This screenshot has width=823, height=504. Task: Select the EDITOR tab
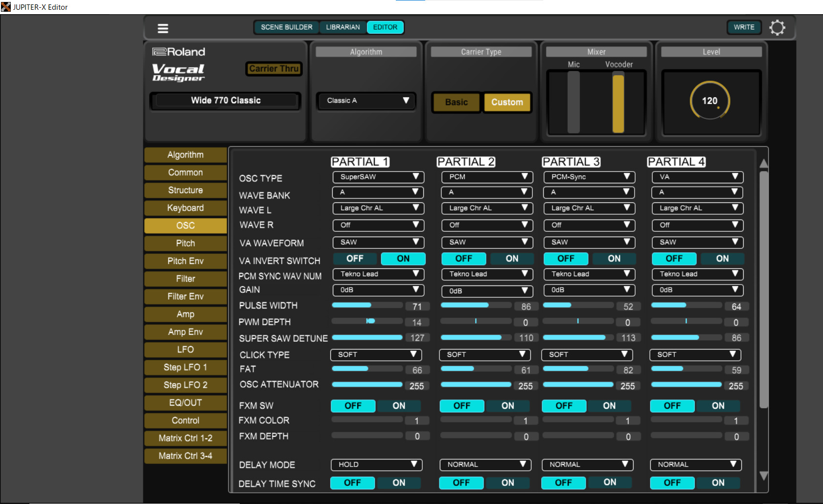(x=386, y=27)
